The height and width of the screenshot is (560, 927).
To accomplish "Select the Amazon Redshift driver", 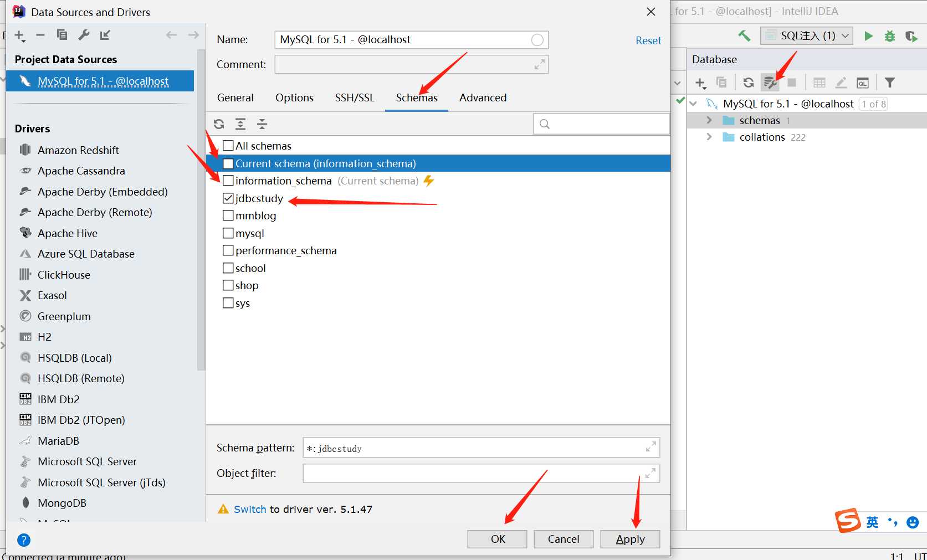I will 78,150.
